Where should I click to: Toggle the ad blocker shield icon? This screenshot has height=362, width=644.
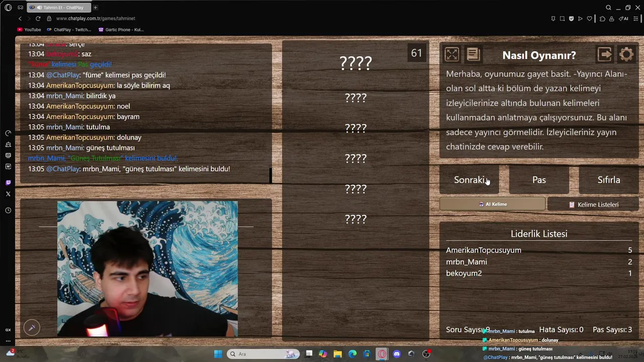tap(571, 19)
